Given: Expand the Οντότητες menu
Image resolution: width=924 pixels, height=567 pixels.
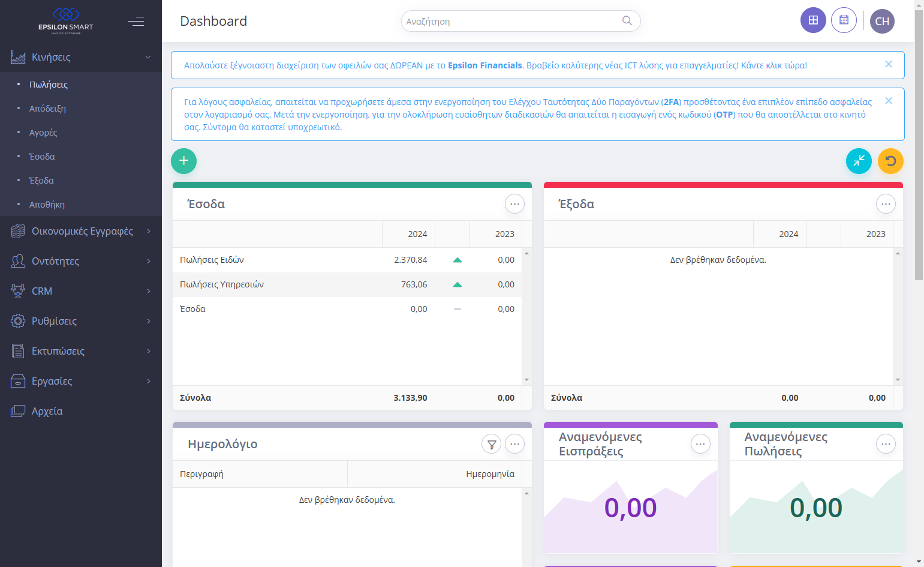Looking at the screenshot, I should tap(81, 261).
